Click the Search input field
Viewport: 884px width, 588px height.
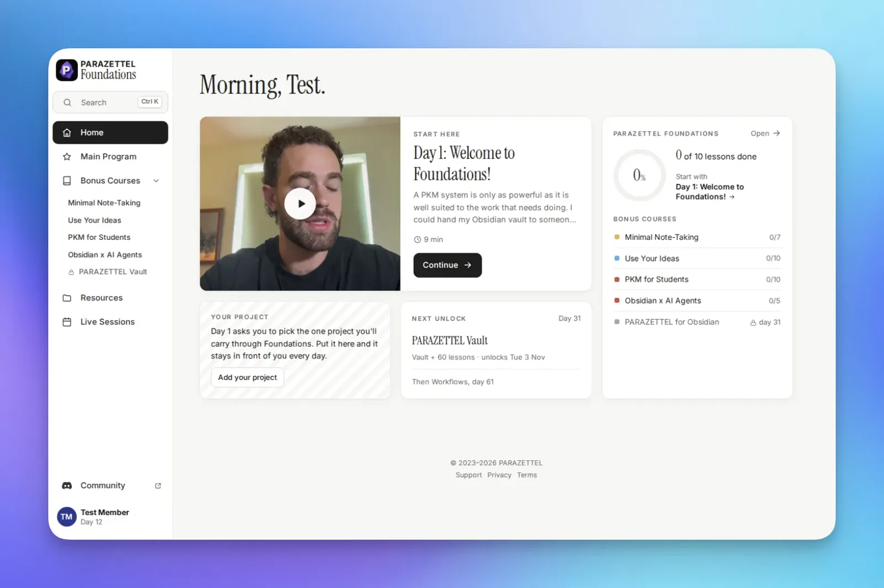[110, 102]
